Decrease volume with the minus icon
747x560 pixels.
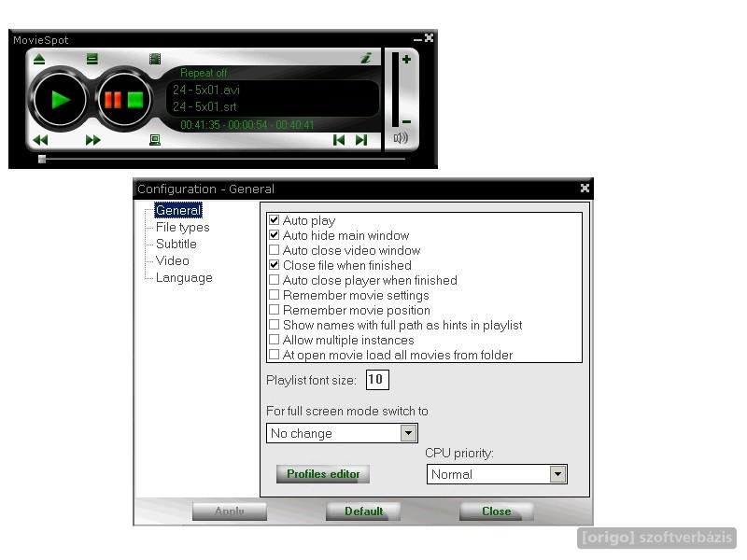(x=406, y=122)
